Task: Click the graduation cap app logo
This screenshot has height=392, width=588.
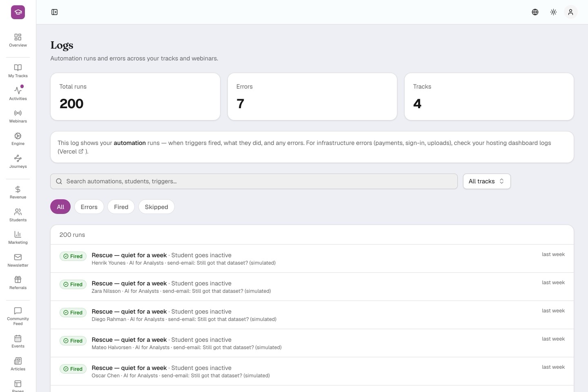Action: click(18, 12)
